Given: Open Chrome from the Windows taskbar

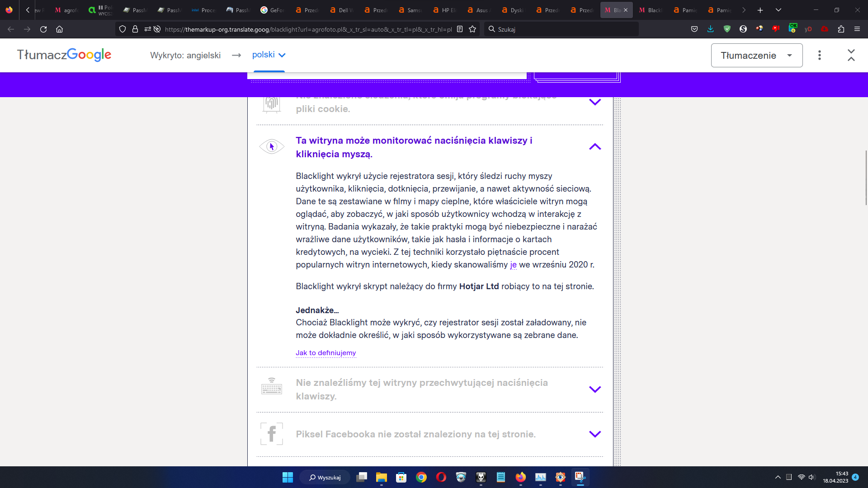Looking at the screenshot, I should click(x=421, y=478).
